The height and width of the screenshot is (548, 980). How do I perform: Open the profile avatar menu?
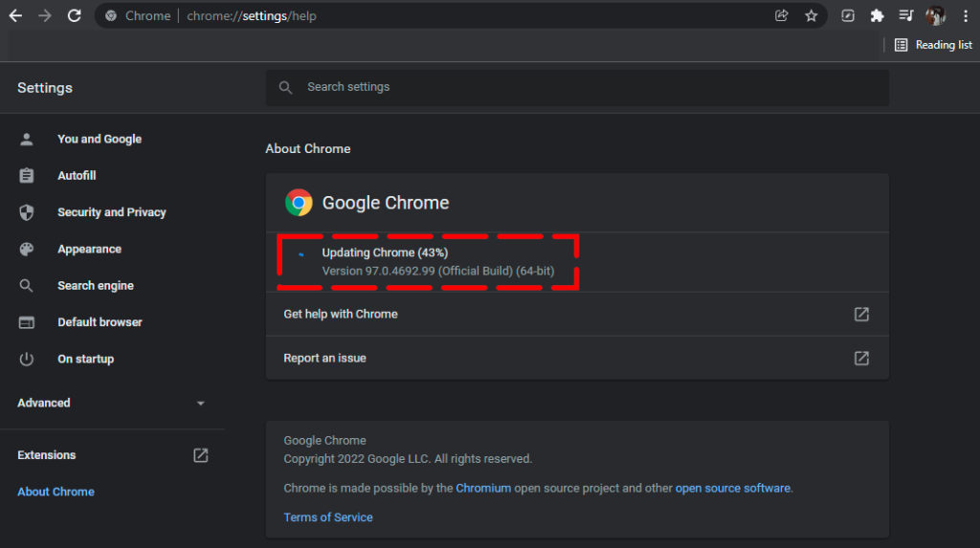[935, 15]
